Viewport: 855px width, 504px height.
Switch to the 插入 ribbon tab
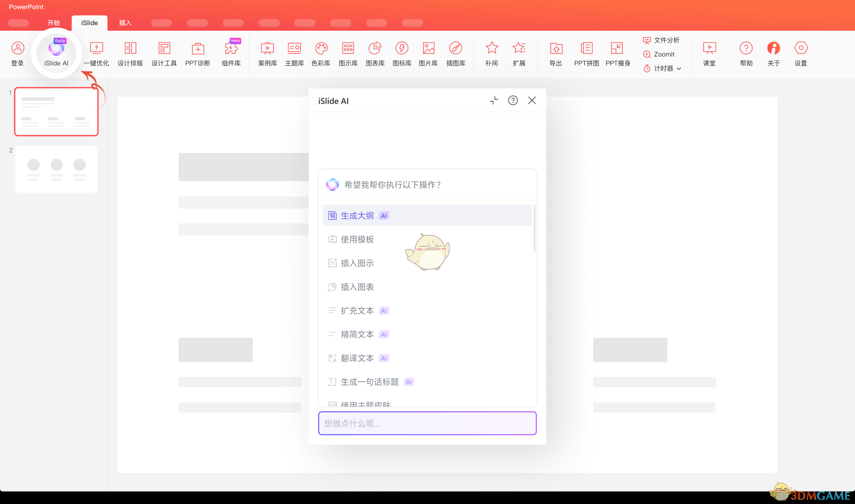coord(125,23)
